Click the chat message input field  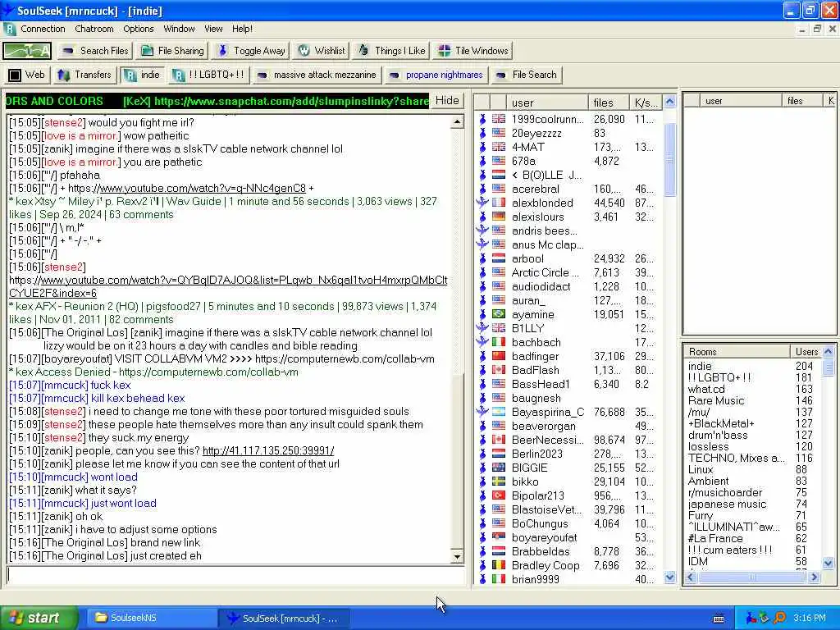[235, 575]
